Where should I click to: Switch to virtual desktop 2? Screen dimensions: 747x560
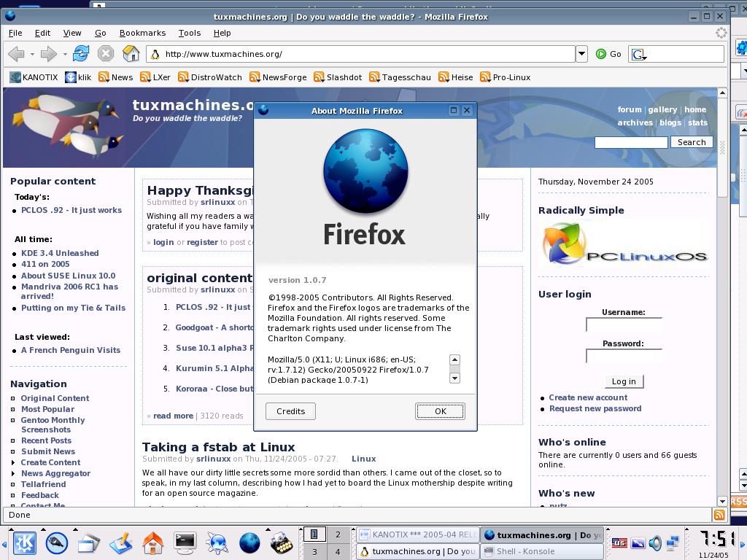pos(338,534)
